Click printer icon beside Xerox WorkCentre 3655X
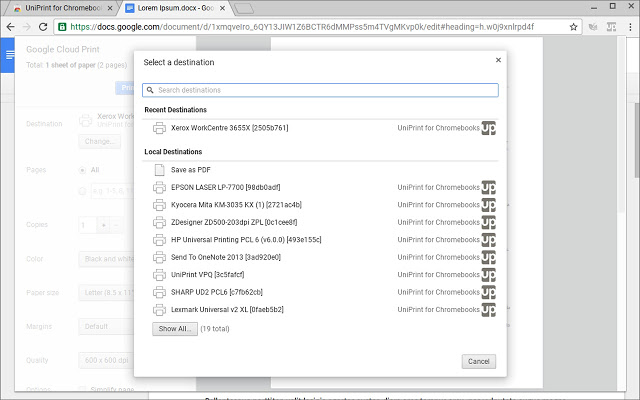This screenshot has height=400, width=640. [159, 128]
